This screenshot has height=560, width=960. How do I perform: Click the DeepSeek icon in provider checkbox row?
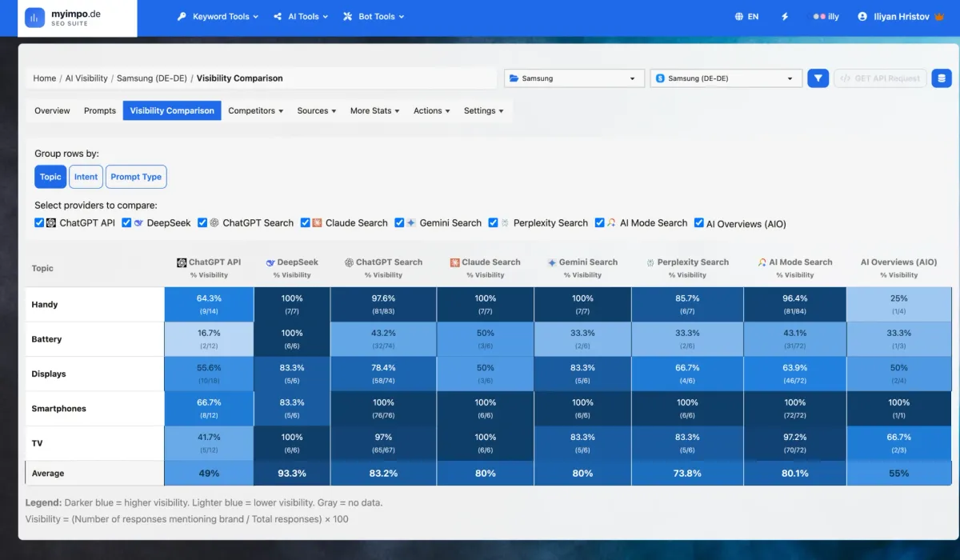tap(139, 223)
